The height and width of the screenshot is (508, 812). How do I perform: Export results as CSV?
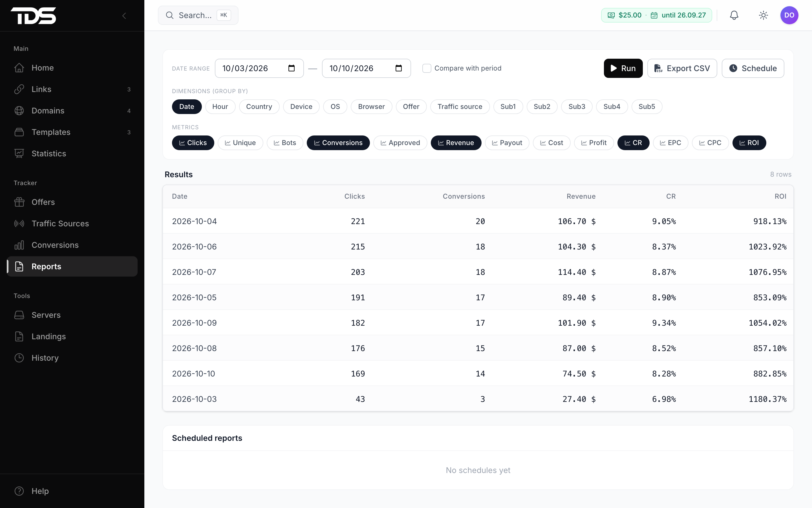tap(682, 68)
